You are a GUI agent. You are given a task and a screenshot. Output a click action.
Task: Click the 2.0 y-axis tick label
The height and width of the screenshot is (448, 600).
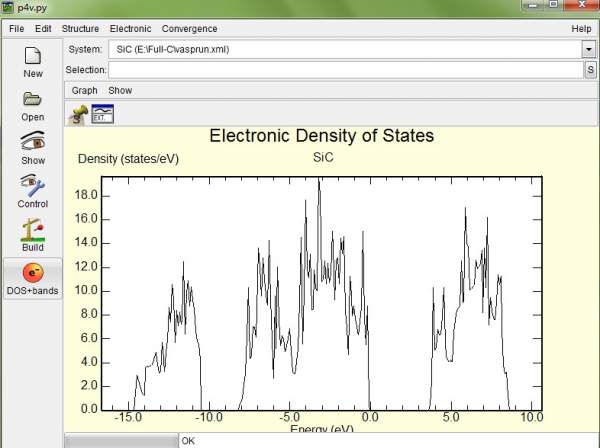pos(89,385)
